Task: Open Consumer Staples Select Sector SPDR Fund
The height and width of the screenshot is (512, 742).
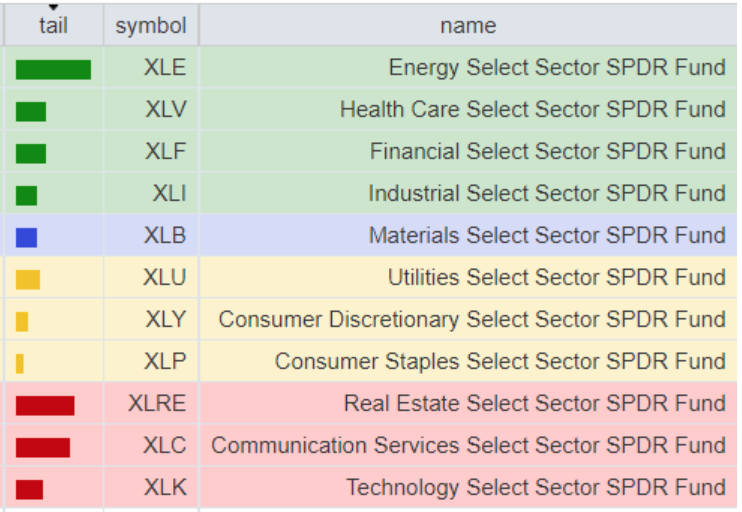Action: click(500, 362)
